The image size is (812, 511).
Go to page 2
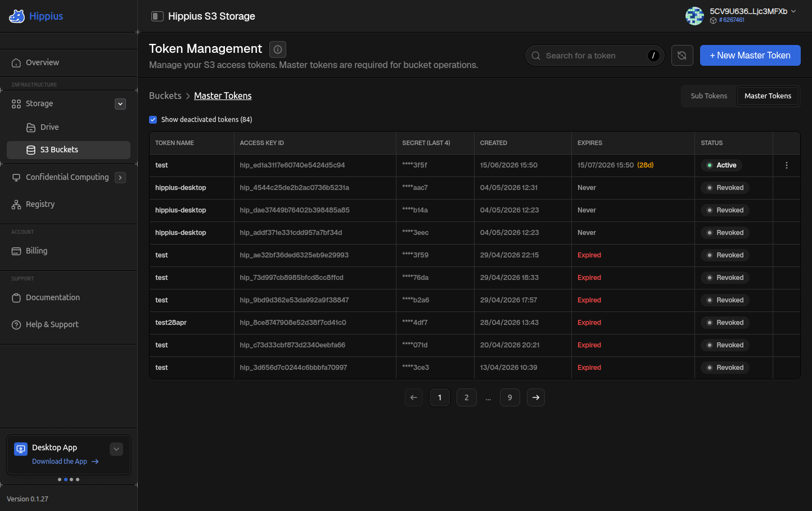(467, 397)
